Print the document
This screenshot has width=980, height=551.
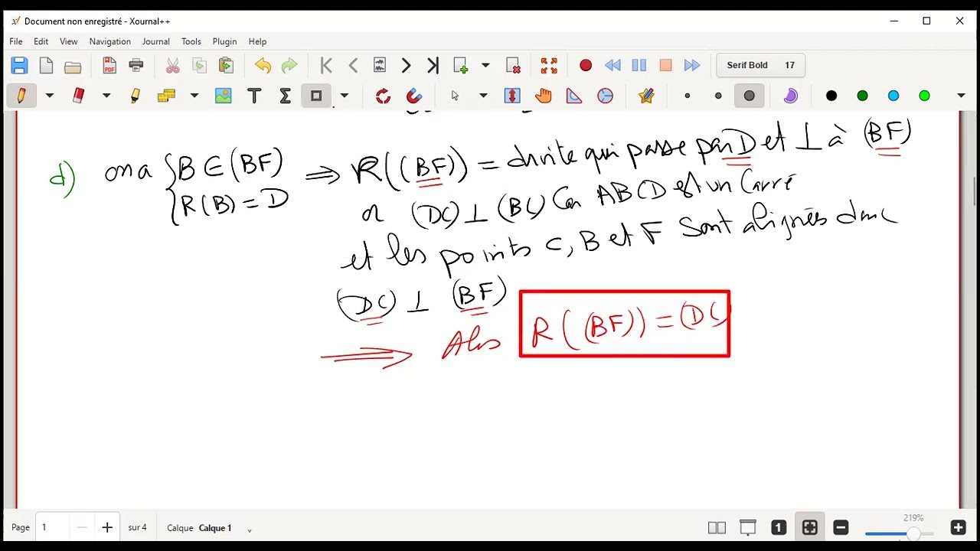click(136, 66)
